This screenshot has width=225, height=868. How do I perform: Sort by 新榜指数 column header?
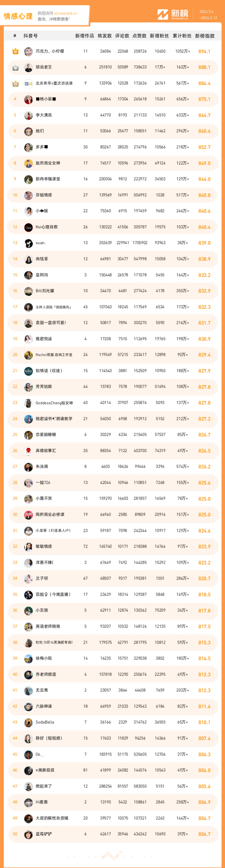click(x=205, y=36)
